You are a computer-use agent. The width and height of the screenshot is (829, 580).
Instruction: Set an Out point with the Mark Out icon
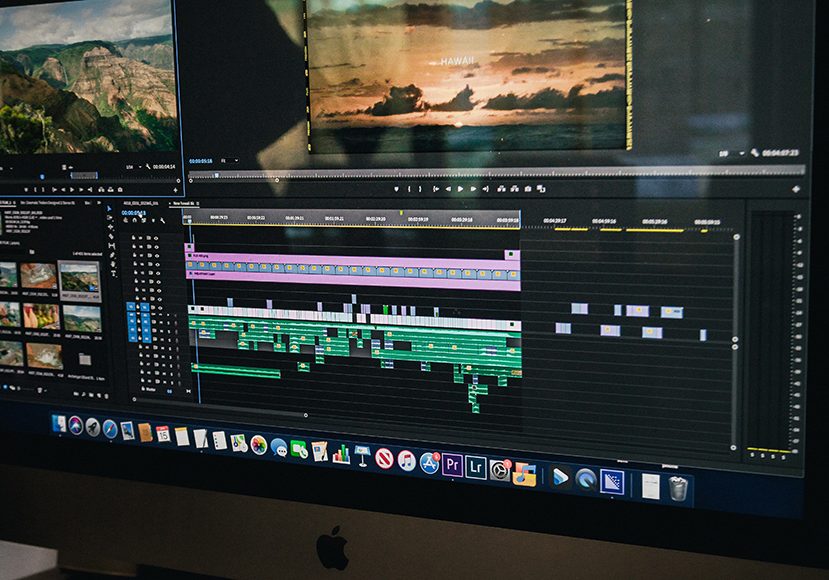click(419, 189)
